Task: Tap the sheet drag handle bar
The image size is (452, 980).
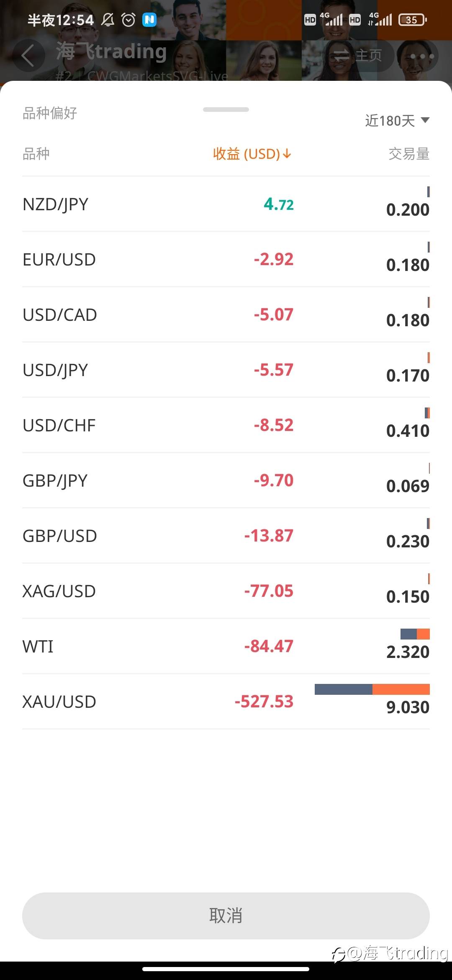Action: 226,110
